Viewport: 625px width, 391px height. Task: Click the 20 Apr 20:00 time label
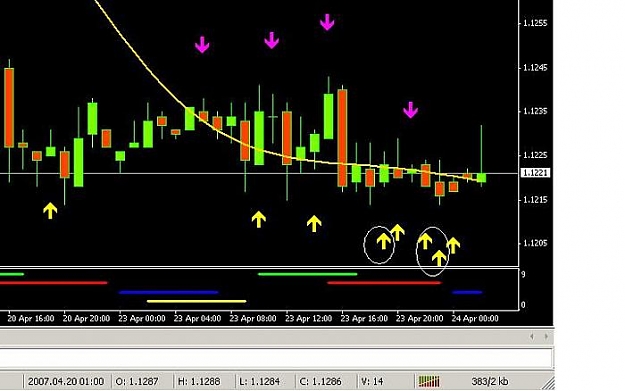tap(86, 318)
